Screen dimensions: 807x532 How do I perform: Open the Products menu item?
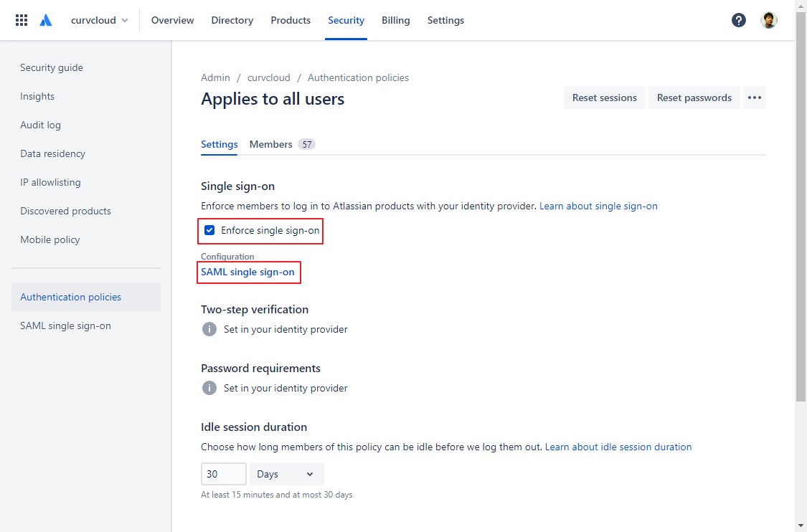coord(291,20)
